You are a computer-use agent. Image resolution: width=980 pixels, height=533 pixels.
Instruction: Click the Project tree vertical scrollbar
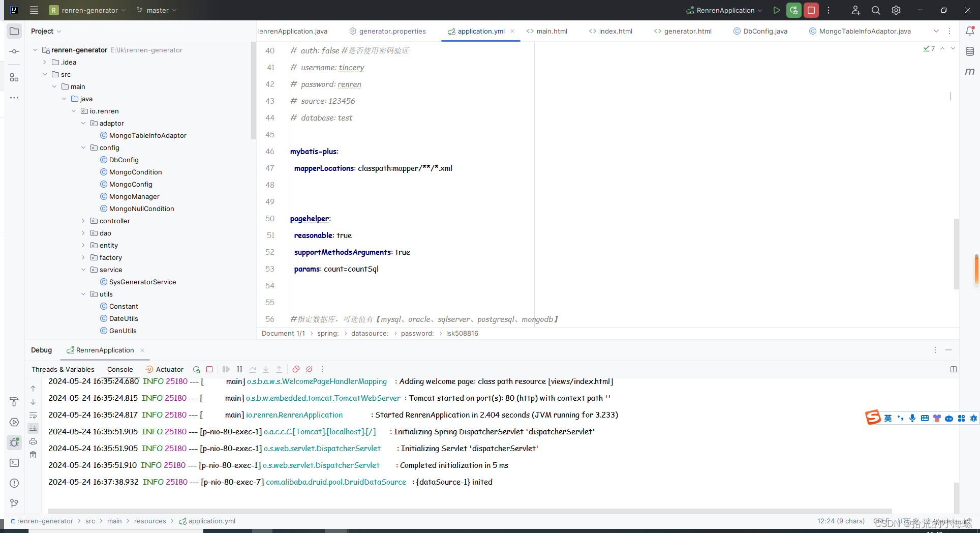(x=253, y=91)
